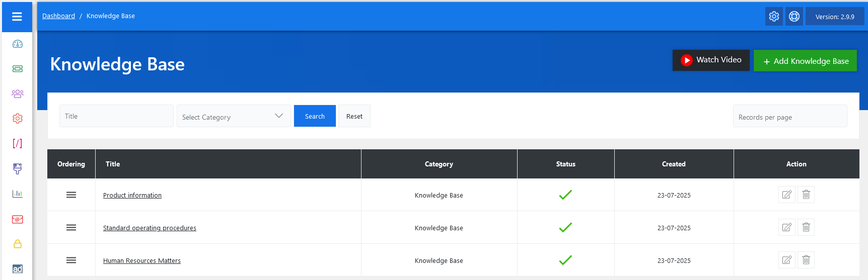Open the Records per page field
The height and width of the screenshot is (280, 868).
pyautogui.click(x=789, y=117)
